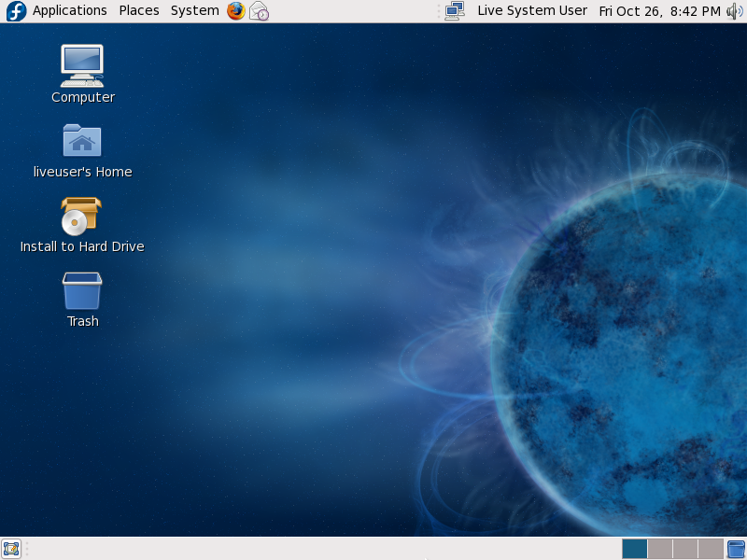Click the Trash applet in the bottom panel
This screenshot has height=560, width=747.
click(x=736, y=549)
